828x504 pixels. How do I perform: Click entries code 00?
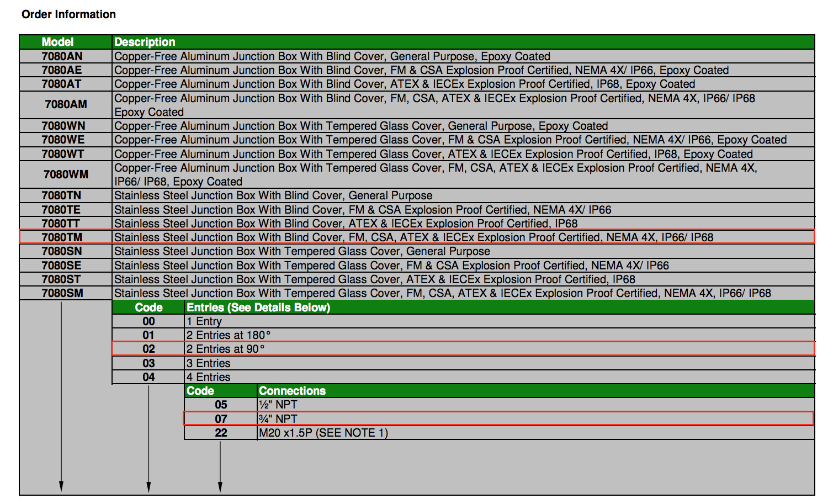coord(148,321)
